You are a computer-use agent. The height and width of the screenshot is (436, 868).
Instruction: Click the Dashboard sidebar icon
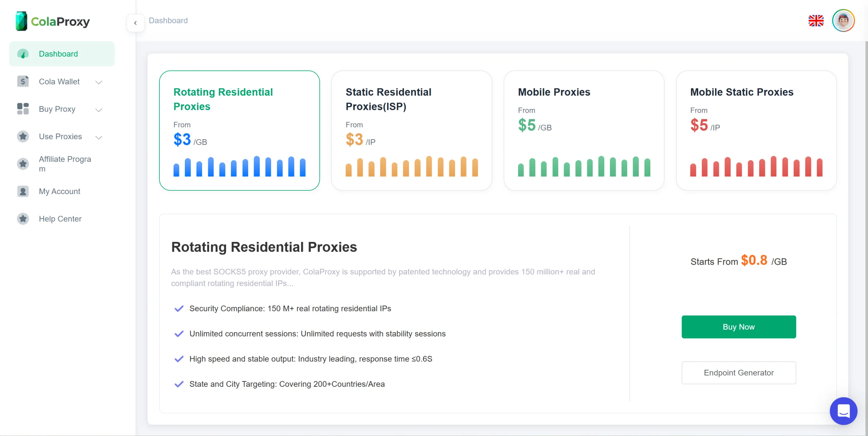(x=23, y=54)
